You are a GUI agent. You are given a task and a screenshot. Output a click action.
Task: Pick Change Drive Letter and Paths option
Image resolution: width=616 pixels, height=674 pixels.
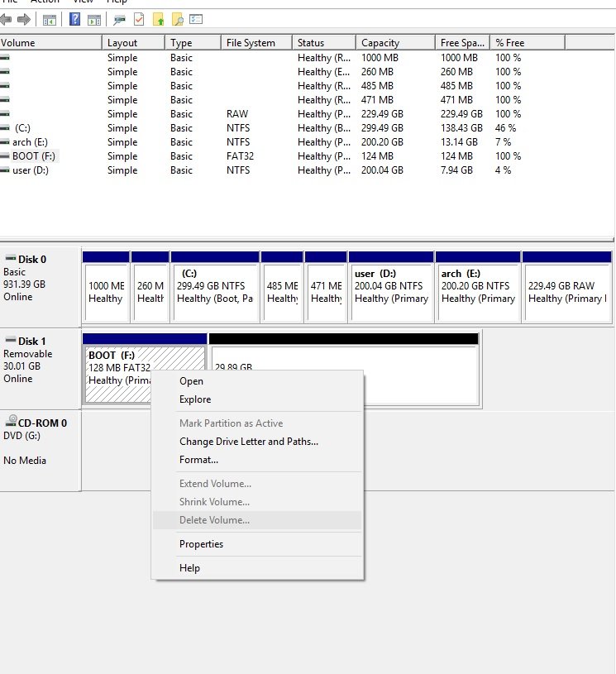tap(248, 442)
